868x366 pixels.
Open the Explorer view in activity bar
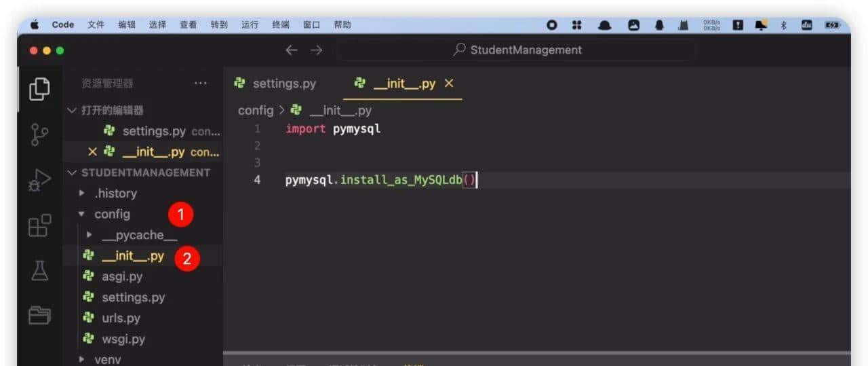tap(39, 89)
